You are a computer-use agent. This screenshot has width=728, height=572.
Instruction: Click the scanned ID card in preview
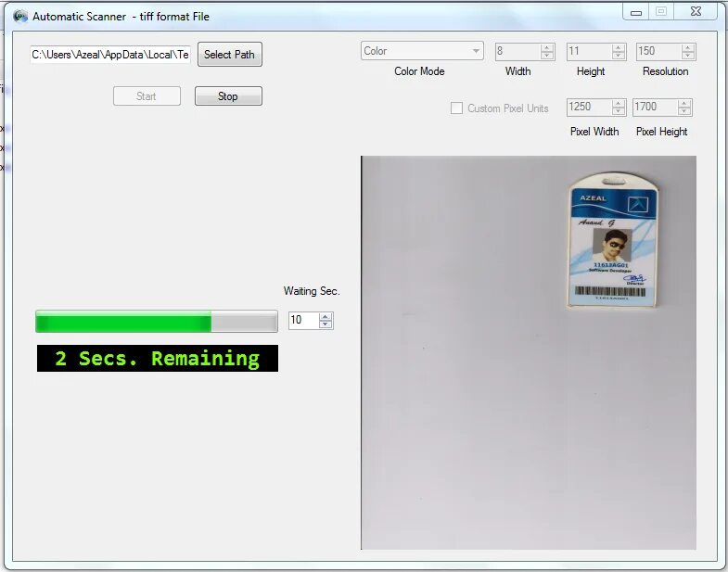(613, 240)
